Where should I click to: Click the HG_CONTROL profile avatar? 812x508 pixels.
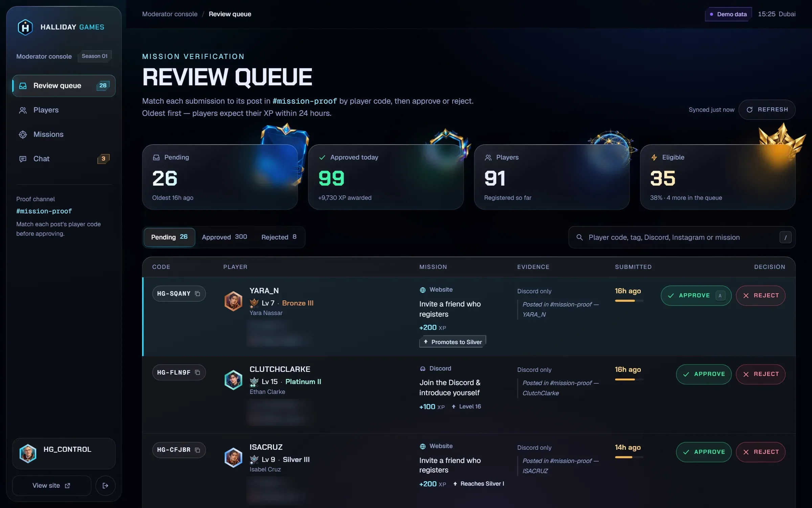point(28,453)
